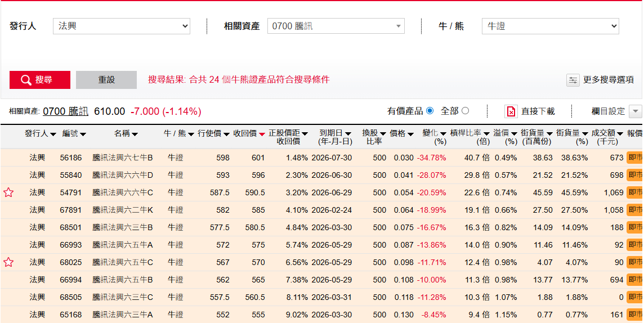Open product code 67891

[70, 210]
